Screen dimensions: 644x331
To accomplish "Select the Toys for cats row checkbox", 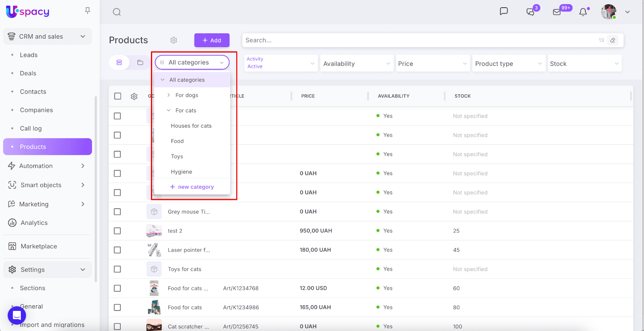I will (x=118, y=269).
